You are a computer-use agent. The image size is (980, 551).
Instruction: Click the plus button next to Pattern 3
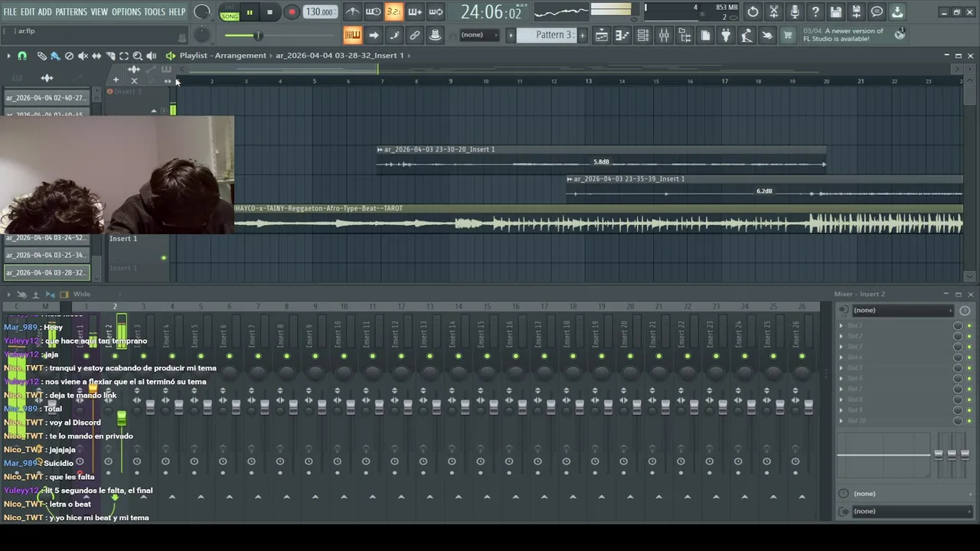point(582,35)
